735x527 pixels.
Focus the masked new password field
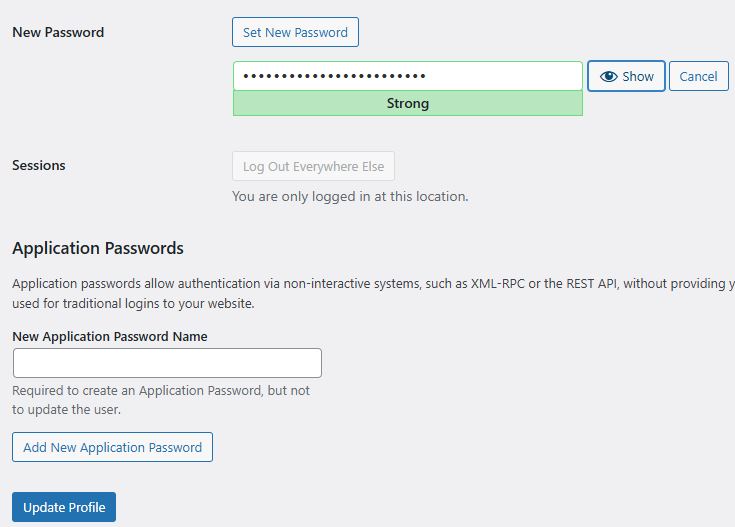[x=500, y=76]
